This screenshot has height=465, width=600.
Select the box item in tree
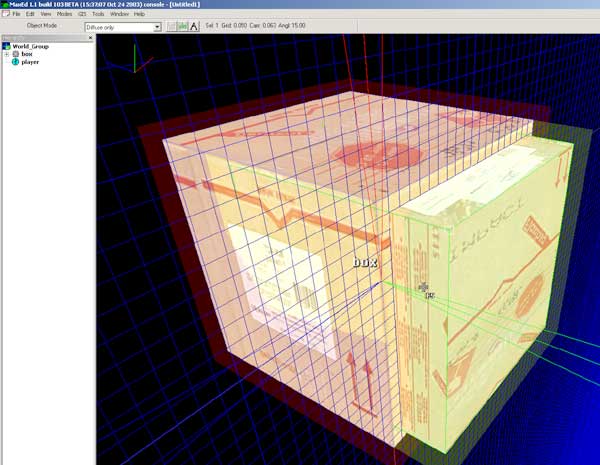point(27,54)
